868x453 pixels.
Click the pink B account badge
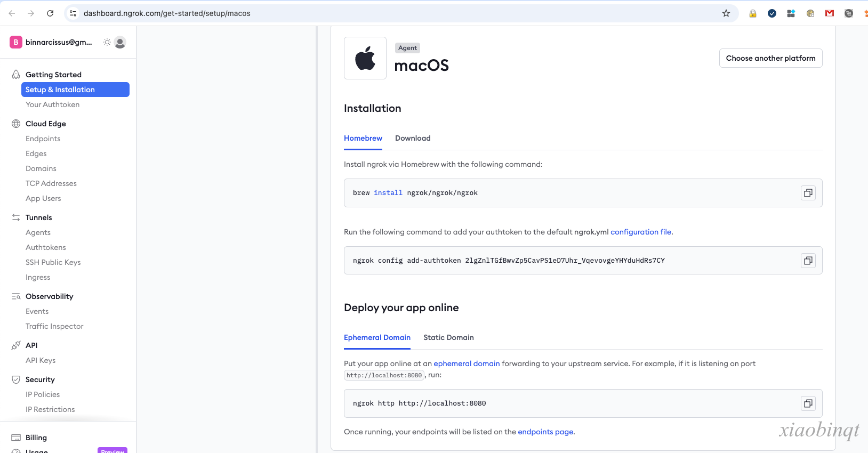[16, 42]
